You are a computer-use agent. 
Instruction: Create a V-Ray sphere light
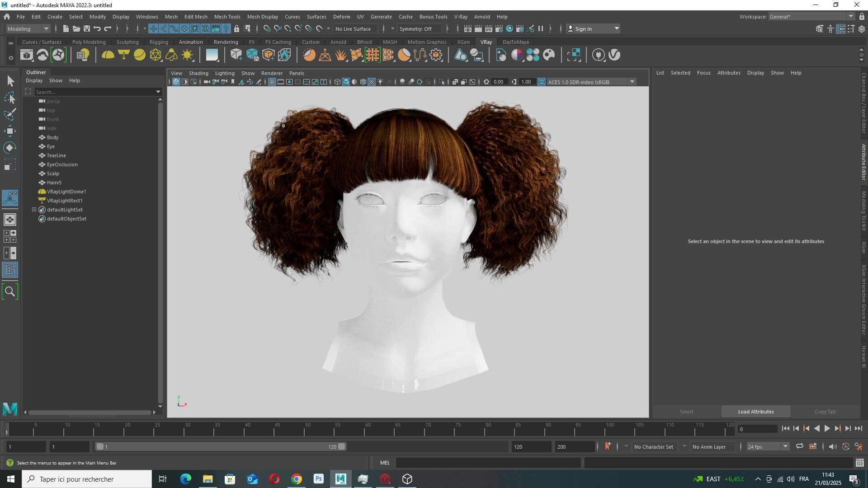[x=140, y=55]
